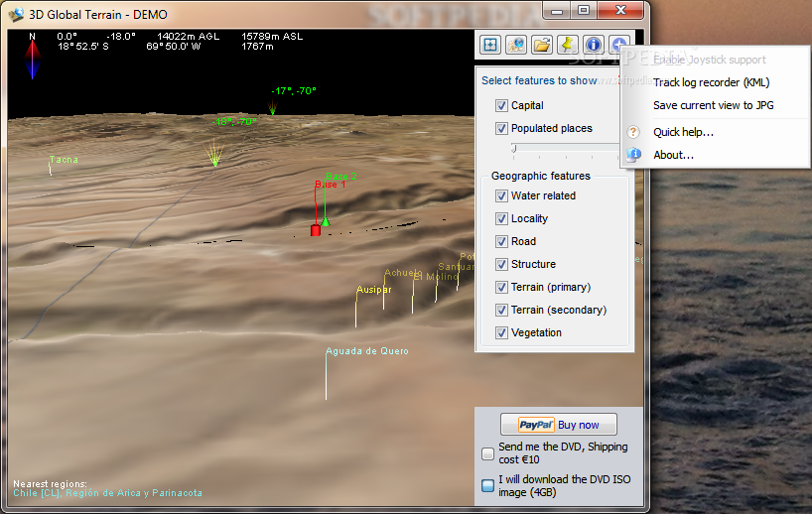Open Quick help from the menu
812x514 pixels.
pyautogui.click(x=715, y=132)
